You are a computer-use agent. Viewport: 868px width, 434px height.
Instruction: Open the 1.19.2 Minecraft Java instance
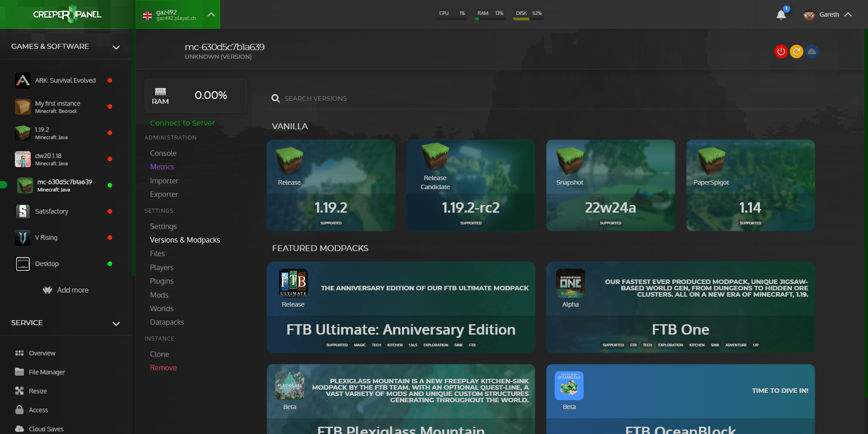pos(63,133)
